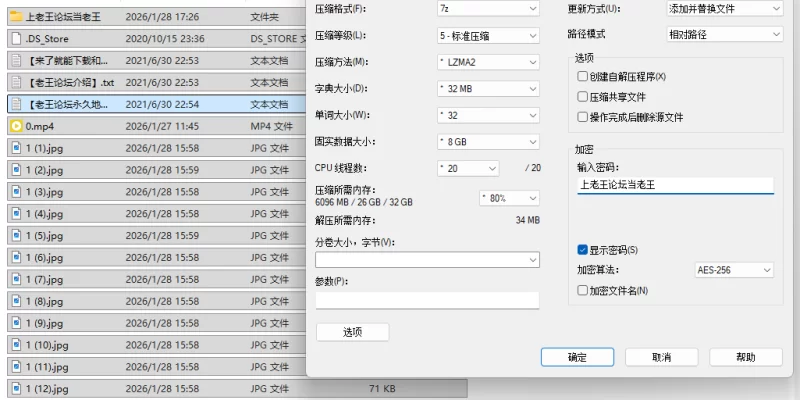This screenshot has width=800, height=400.
Task: Open the 压缩格式 dropdown showing 7z
Action: (x=488, y=9)
